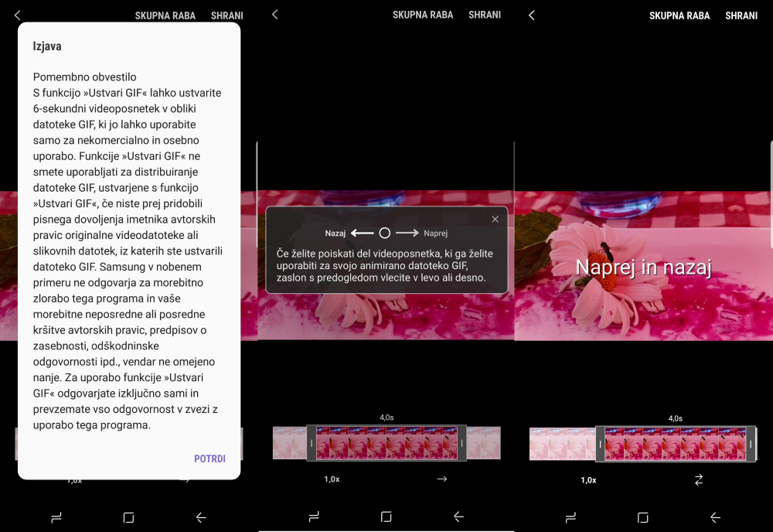
Task: Tap the circle icon between Nazaj and Naprej
Action: coord(384,234)
